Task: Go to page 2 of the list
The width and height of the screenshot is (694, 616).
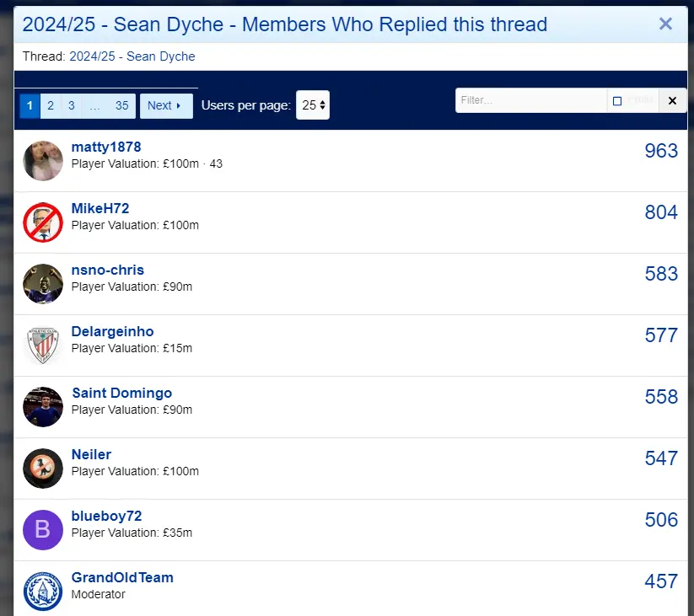Action: click(51, 105)
